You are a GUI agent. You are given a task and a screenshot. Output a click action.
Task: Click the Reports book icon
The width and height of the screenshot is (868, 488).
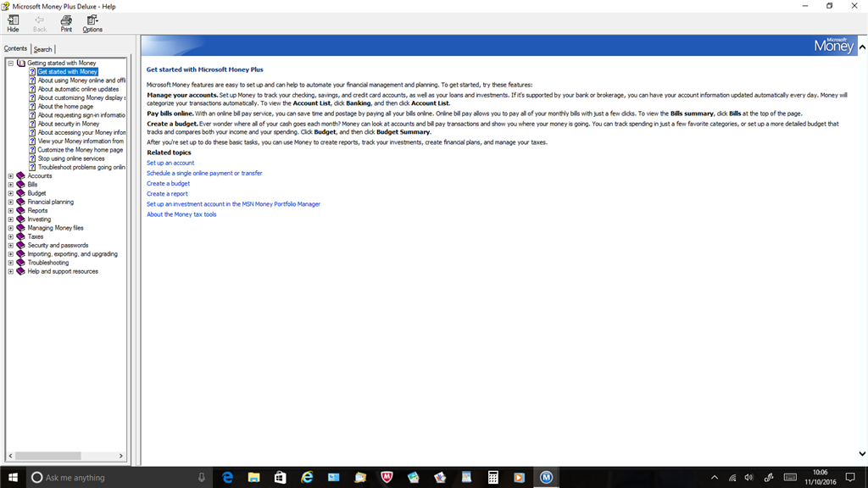click(20, 211)
